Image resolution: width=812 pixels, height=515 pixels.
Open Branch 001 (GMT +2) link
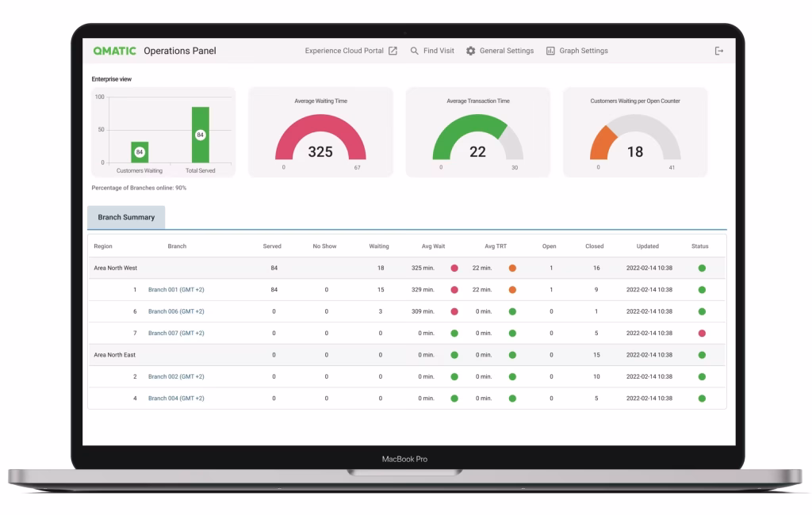tap(176, 290)
